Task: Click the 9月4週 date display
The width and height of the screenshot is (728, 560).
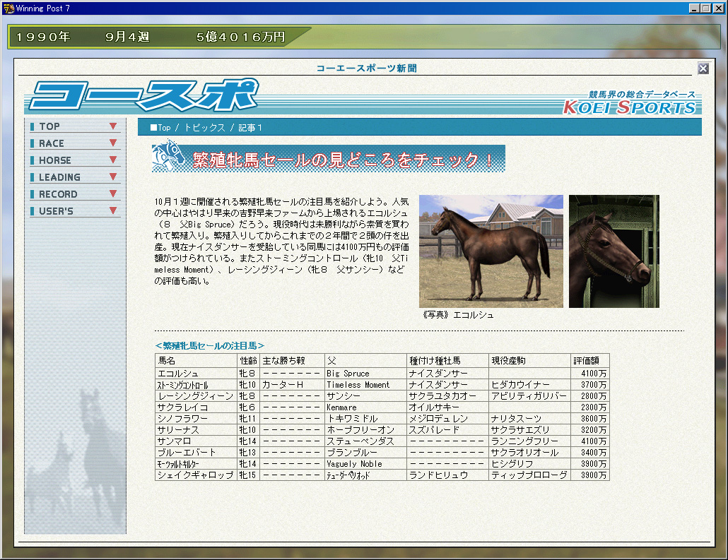Action: [x=127, y=37]
